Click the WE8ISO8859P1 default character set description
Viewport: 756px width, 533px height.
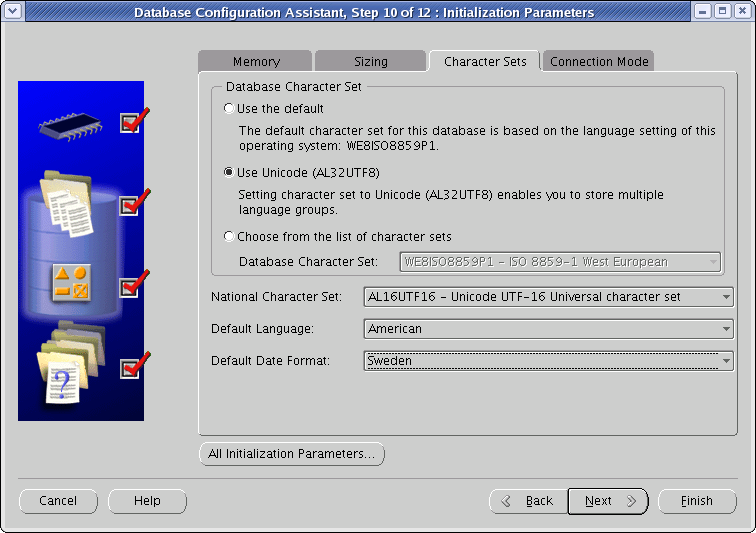click(477, 138)
